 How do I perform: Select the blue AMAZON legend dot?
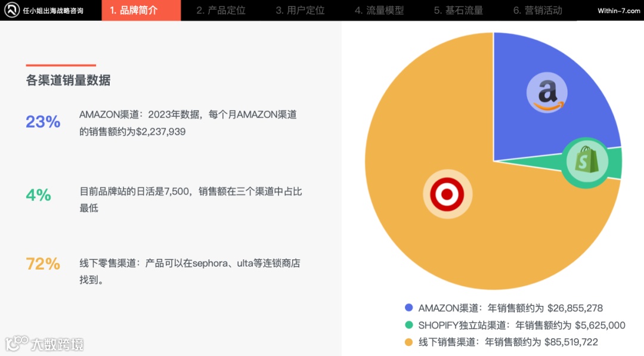coord(408,308)
